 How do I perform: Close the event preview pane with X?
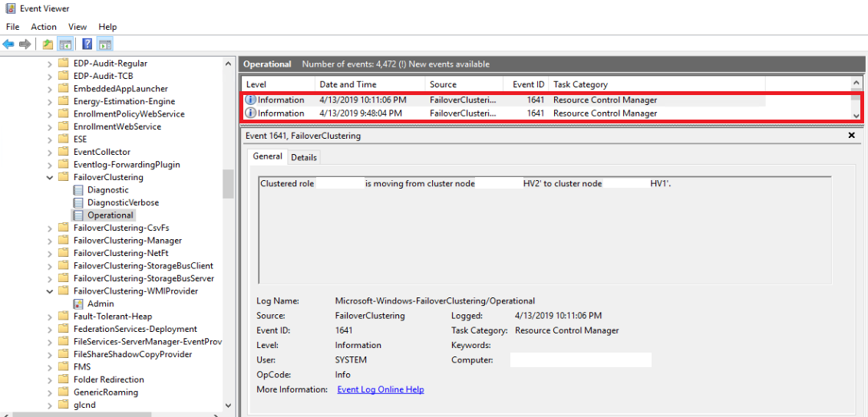[x=851, y=136]
